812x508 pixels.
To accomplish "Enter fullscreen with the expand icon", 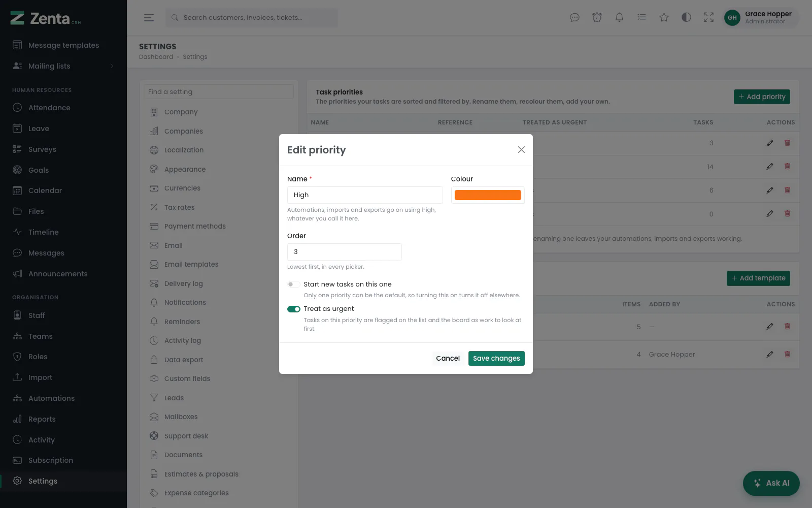I will (x=708, y=18).
